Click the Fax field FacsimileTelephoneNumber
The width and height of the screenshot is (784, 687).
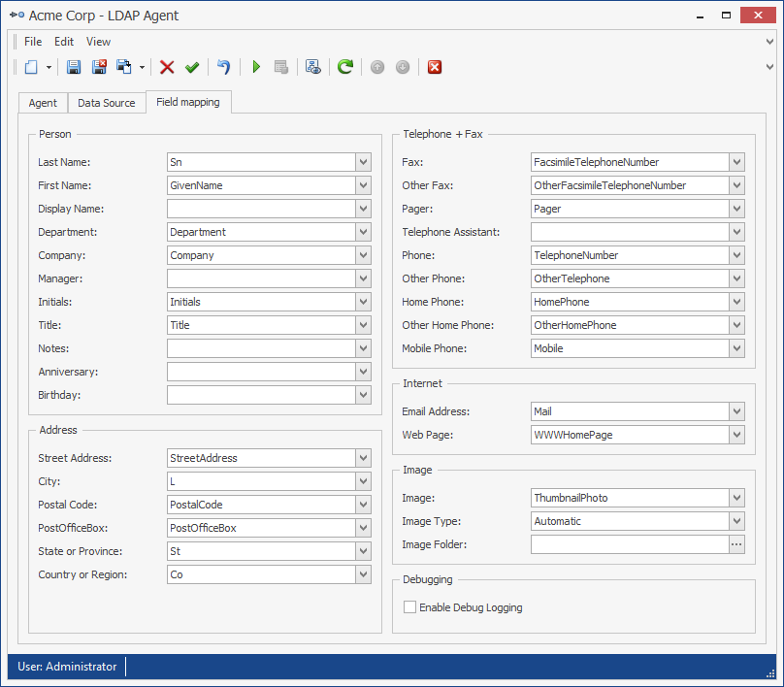point(630,162)
